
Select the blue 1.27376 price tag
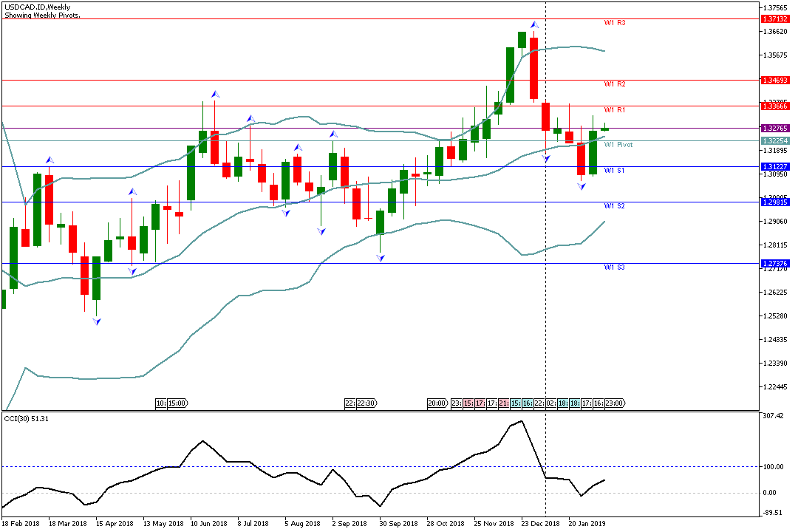(x=775, y=263)
